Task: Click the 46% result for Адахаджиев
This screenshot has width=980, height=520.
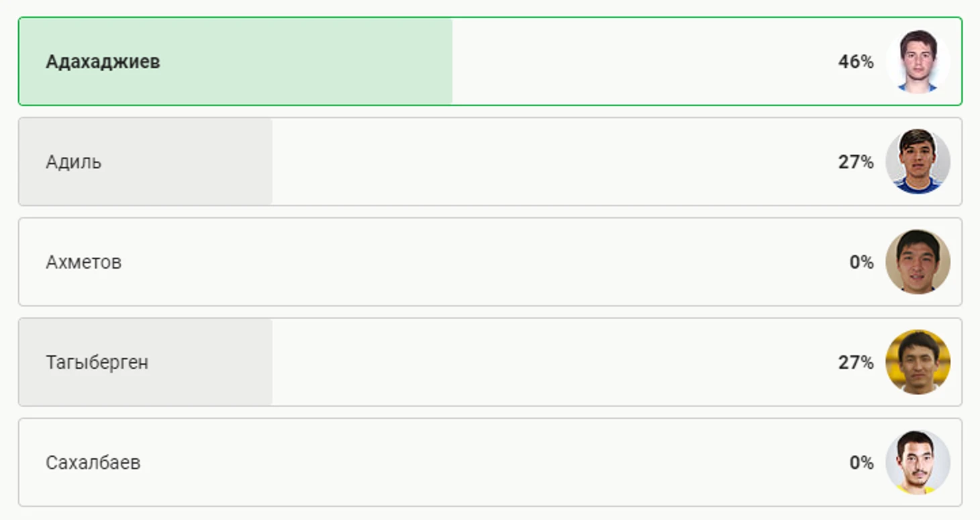Action: point(856,62)
